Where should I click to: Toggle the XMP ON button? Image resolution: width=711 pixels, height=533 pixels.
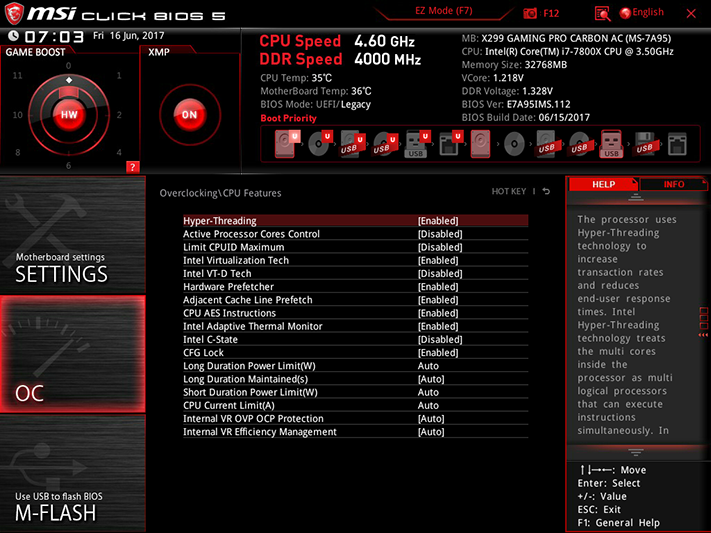[x=190, y=114]
